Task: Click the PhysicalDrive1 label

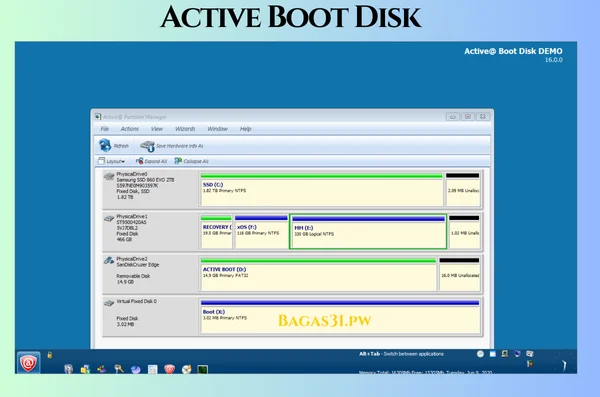Action: click(x=132, y=216)
